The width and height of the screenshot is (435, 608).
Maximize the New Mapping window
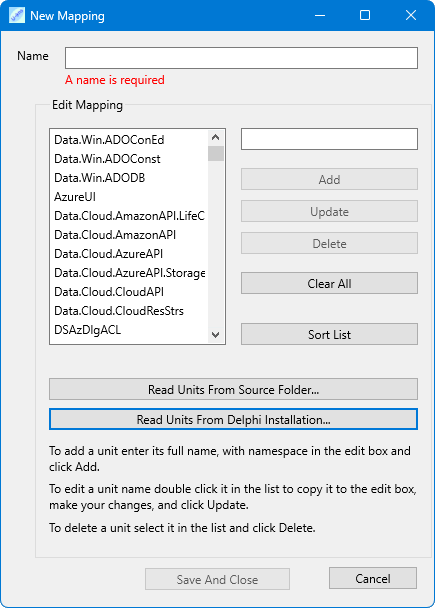point(365,16)
